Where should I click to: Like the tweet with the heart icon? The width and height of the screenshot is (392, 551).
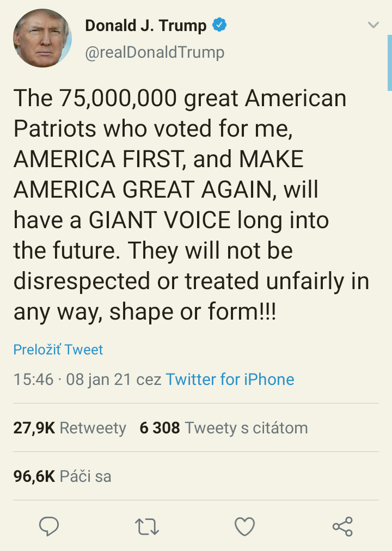point(244,526)
